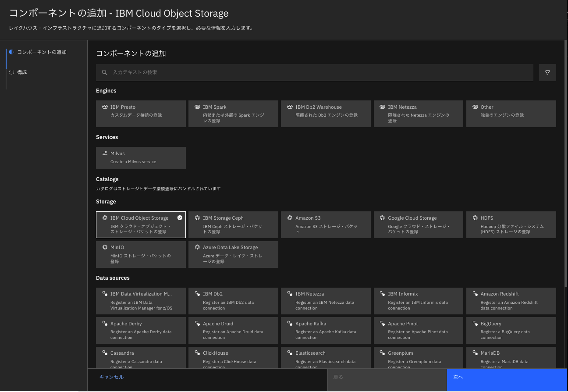The height and width of the screenshot is (392, 568).
Task: Select the IBM Netezza data source tile
Action: click(326, 301)
